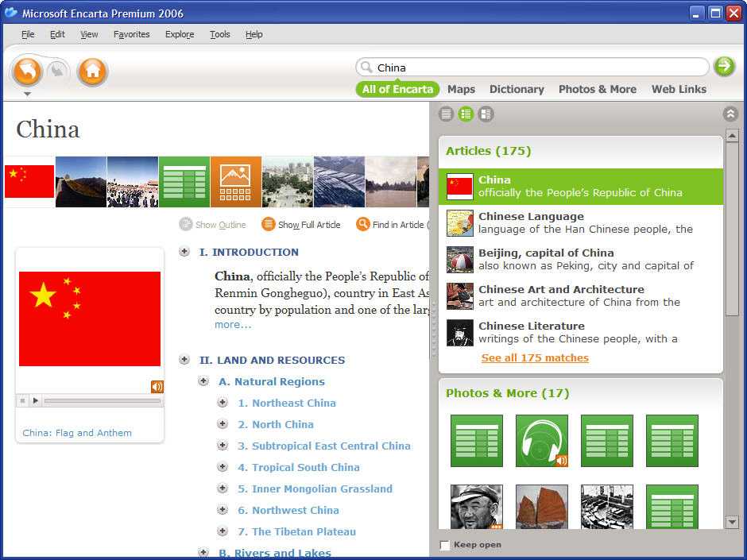
Task: Expand 5. Inner Mongolian Grassland item
Action: (x=223, y=488)
